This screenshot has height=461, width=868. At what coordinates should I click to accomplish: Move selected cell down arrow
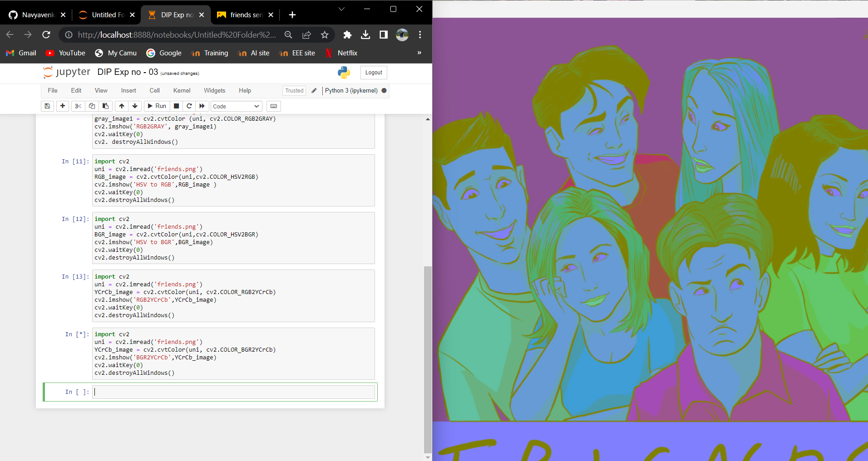135,106
